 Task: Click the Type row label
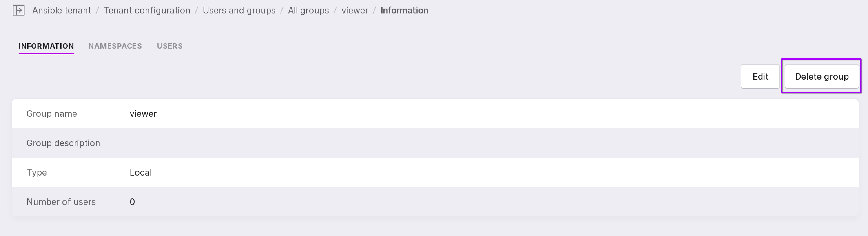[x=36, y=173]
